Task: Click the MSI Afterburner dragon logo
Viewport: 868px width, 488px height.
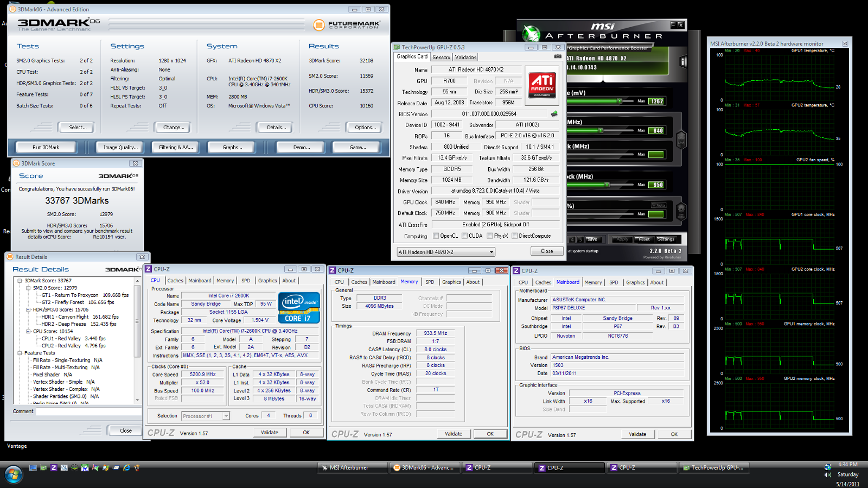Action: click(531, 34)
